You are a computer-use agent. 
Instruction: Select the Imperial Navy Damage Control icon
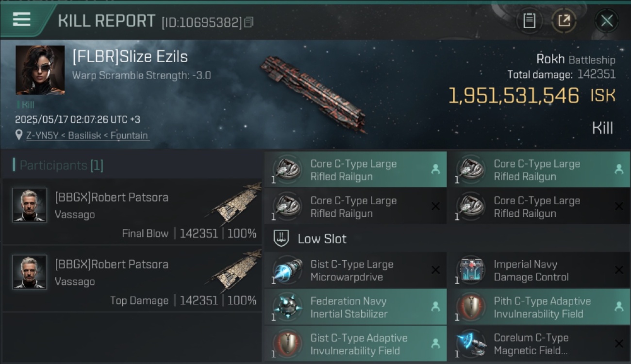coord(471,270)
